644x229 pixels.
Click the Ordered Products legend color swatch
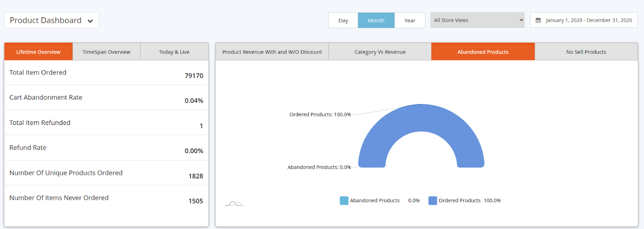433,200
